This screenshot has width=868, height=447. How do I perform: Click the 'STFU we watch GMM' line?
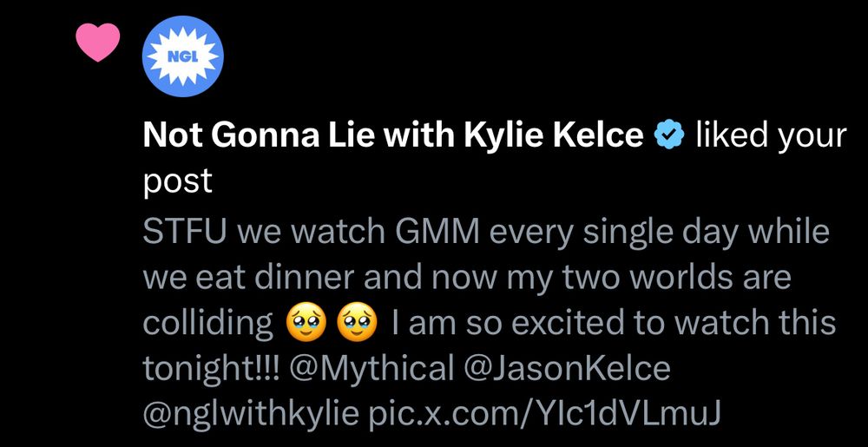point(486,233)
